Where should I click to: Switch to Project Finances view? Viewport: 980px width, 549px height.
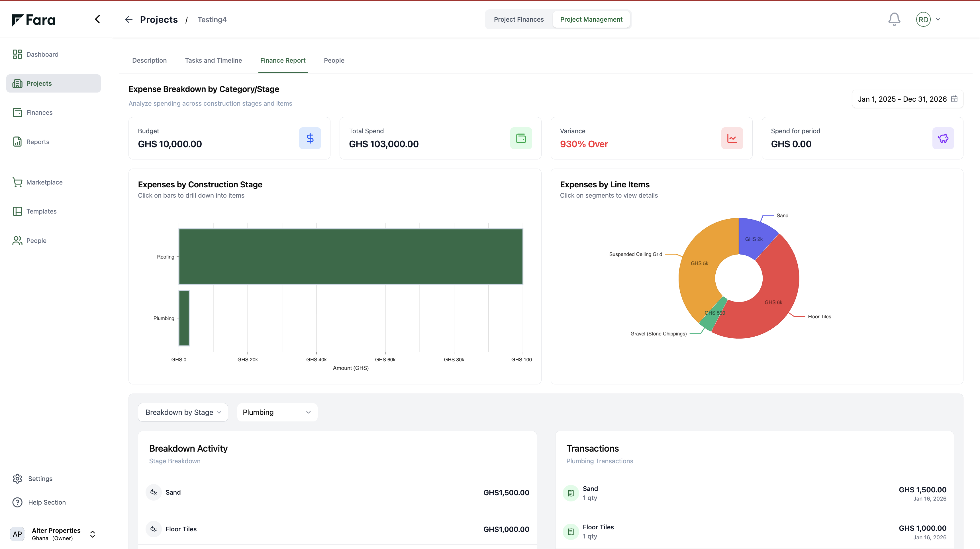(x=518, y=19)
